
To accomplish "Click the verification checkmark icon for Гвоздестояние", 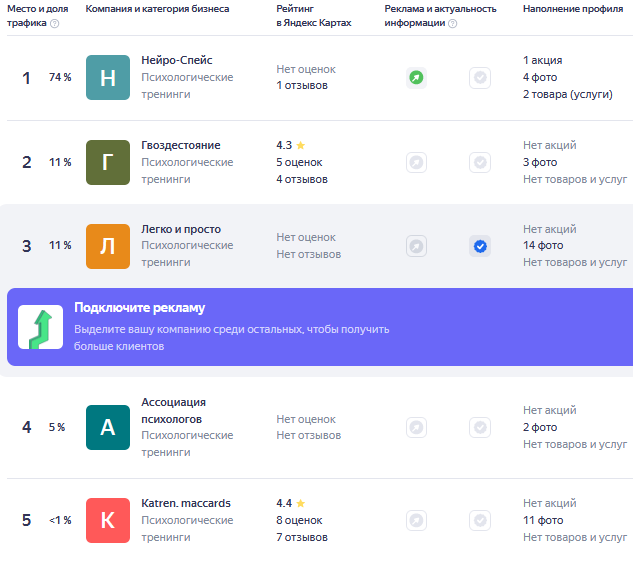I will pyautogui.click(x=480, y=163).
